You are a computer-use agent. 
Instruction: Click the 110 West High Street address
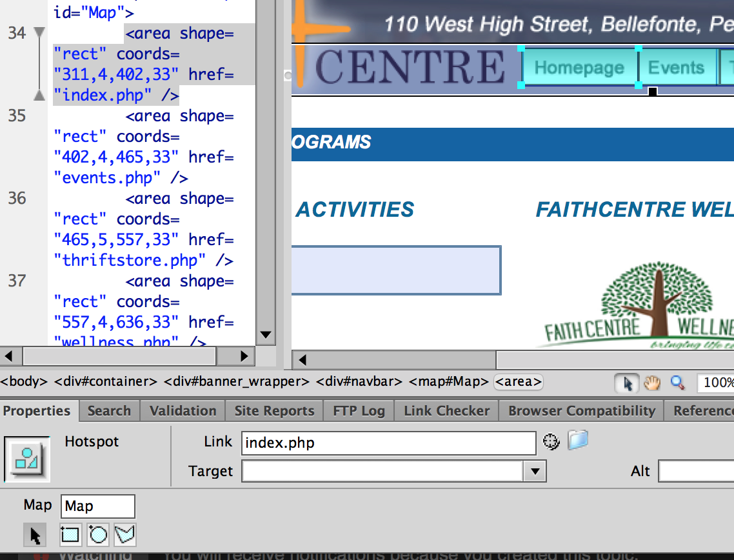tap(559, 24)
